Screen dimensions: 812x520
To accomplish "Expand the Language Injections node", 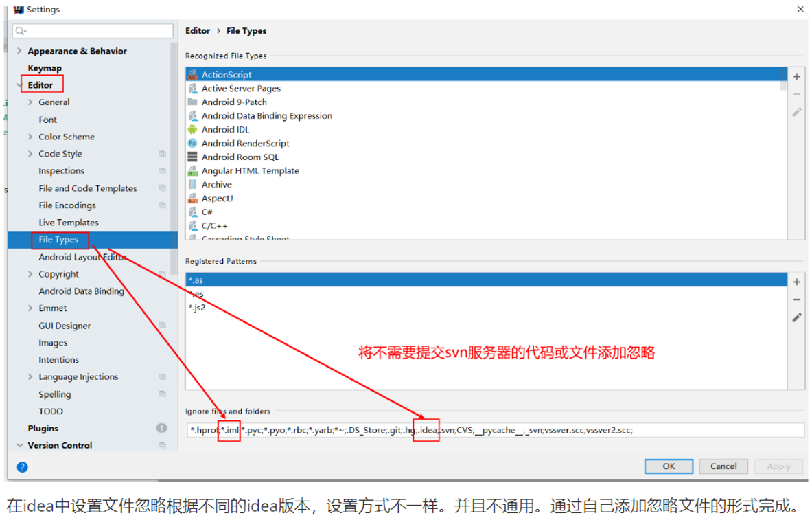I will click(x=30, y=377).
